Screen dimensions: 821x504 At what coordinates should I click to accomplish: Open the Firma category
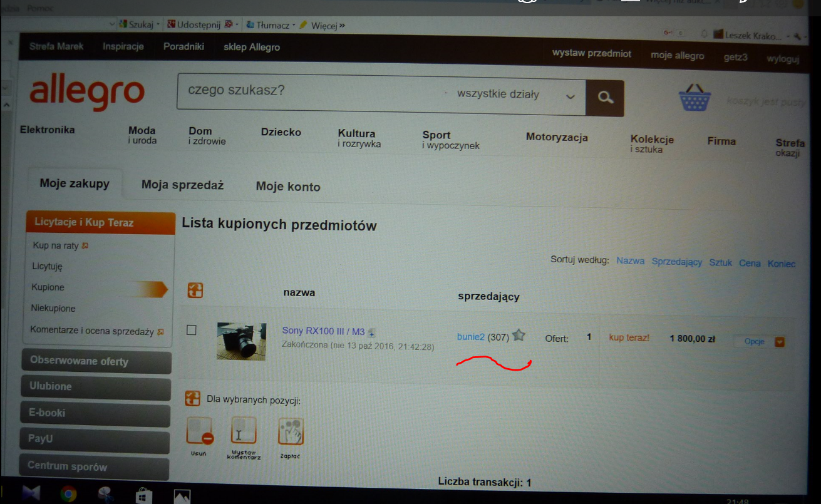[721, 141]
